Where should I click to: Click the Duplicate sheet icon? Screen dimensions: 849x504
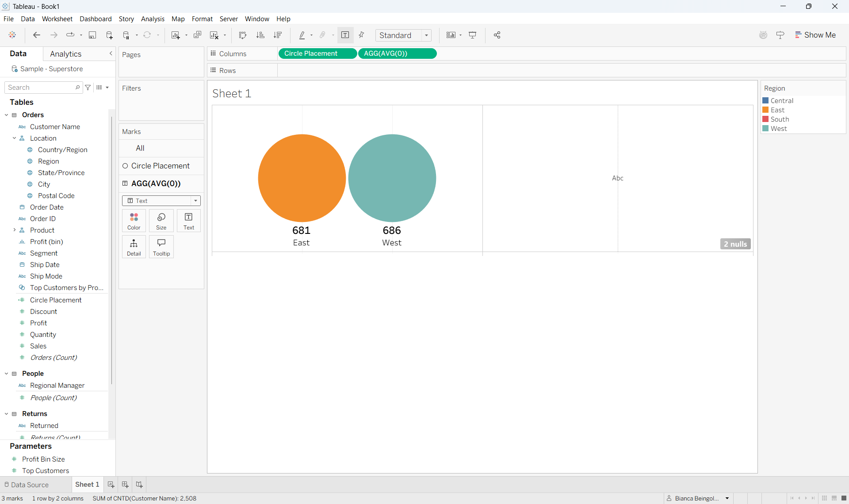(x=198, y=35)
